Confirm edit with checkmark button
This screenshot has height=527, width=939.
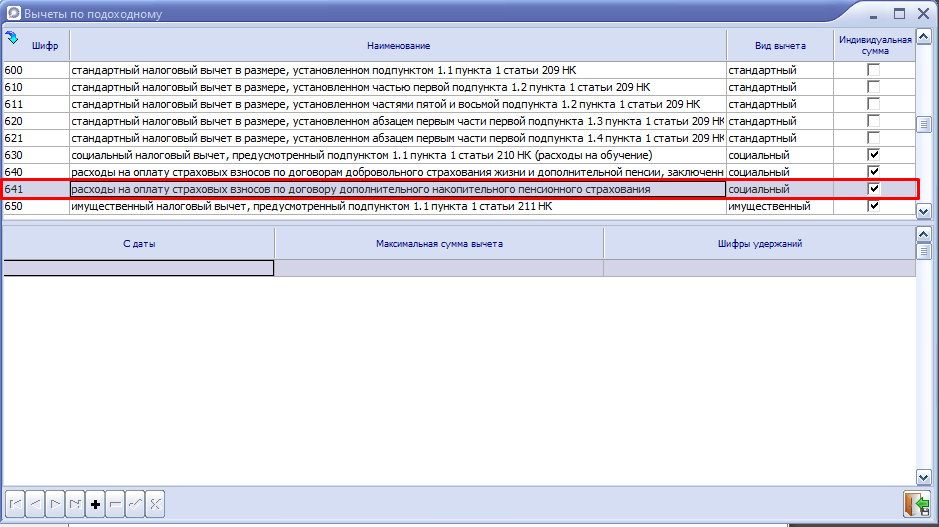[x=136, y=505]
